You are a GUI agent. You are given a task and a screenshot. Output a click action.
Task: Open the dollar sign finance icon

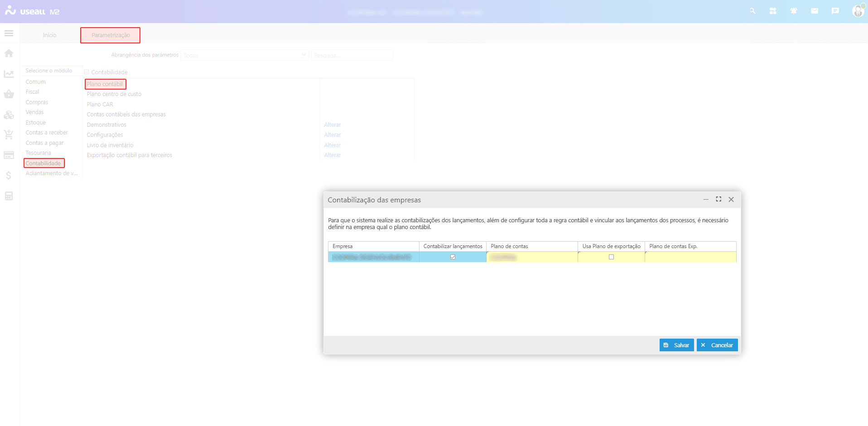[x=9, y=176]
